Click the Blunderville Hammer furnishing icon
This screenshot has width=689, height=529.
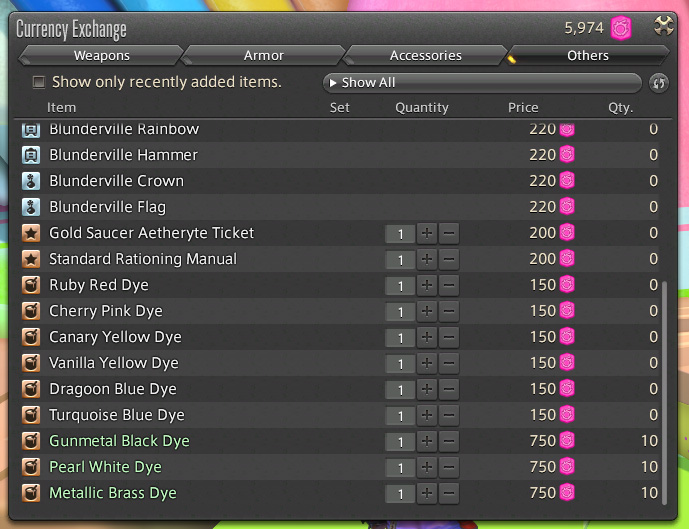31,155
